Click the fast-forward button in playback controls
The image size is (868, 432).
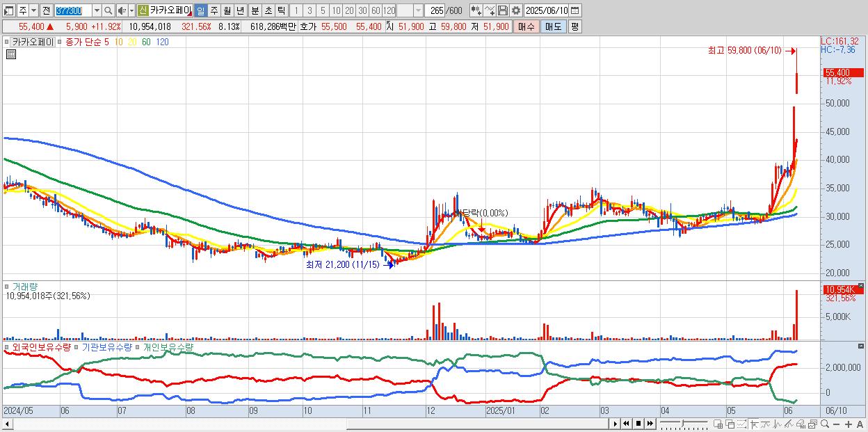(650, 424)
